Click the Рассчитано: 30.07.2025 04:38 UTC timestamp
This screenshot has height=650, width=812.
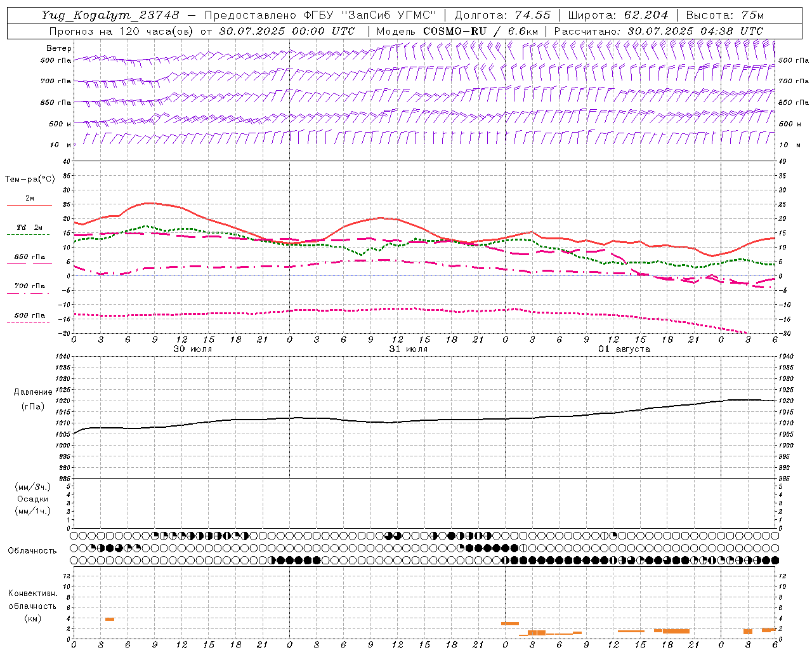[658, 31]
